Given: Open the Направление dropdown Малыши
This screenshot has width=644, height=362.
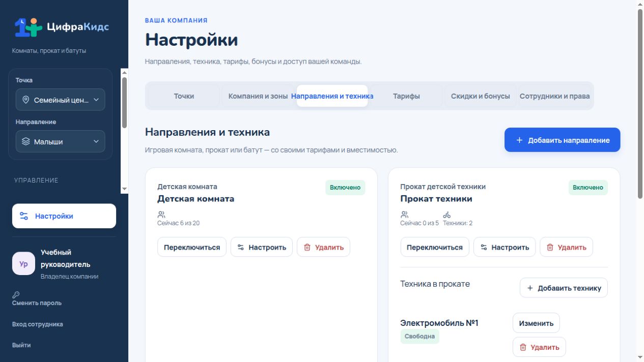Looking at the screenshot, I should click(60, 142).
